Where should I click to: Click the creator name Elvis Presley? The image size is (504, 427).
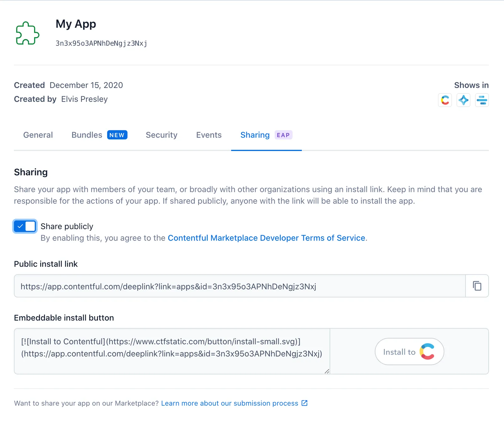84,99
